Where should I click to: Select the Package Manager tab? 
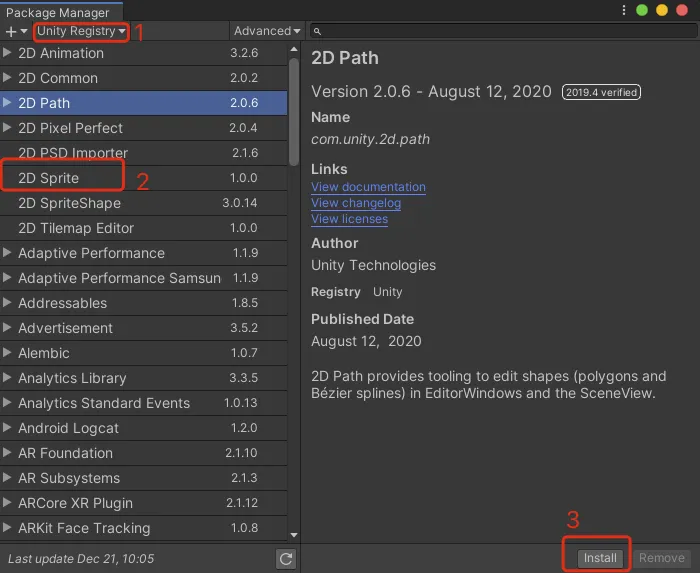pyautogui.click(x=61, y=12)
